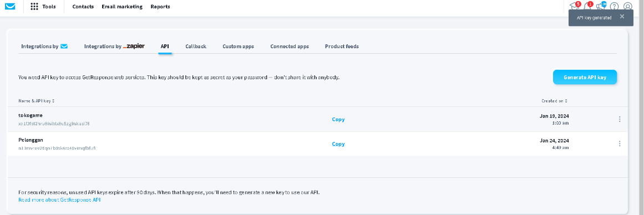Switch to Integrations by Zapier tab

114,47
